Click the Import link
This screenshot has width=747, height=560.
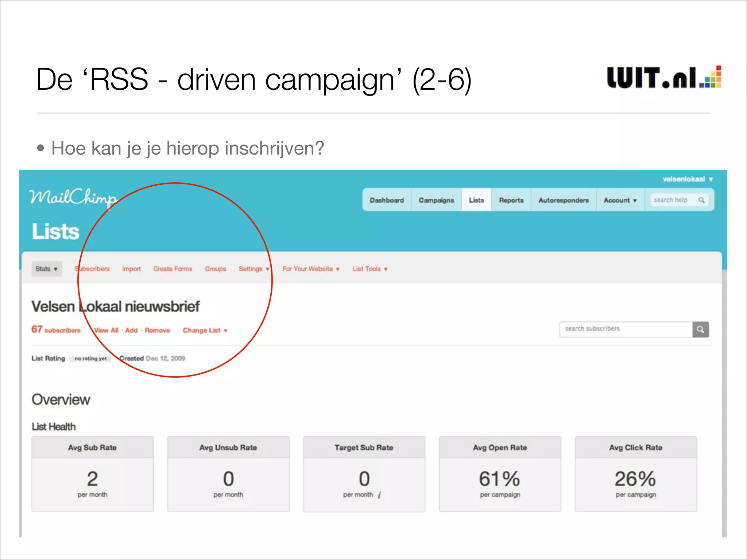click(x=131, y=269)
